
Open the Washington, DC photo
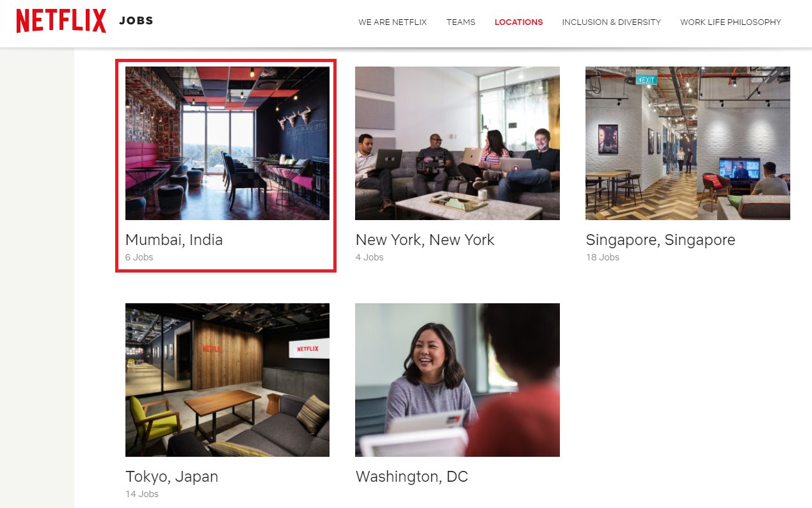458,380
